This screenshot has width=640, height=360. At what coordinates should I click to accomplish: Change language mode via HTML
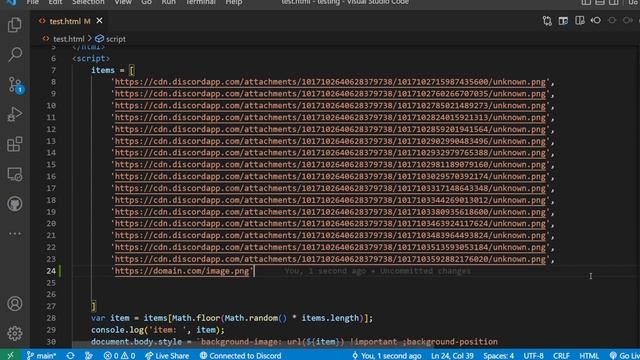[589, 356]
